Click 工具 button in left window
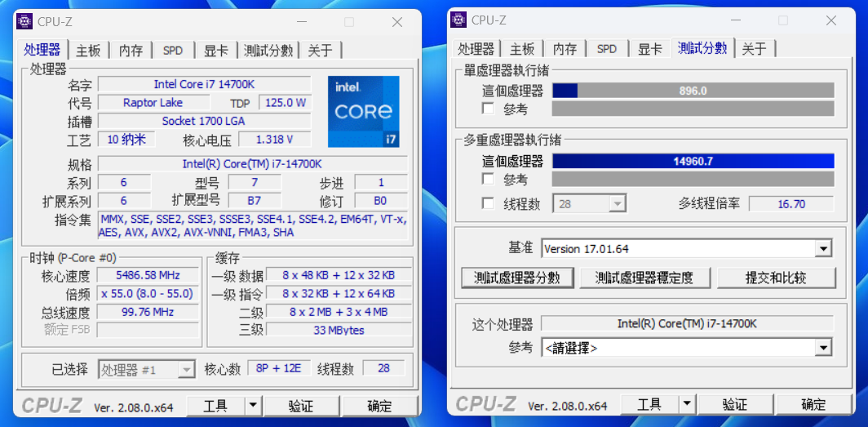The height and width of the screenshot is (427, 868). [x=216, y=407]
